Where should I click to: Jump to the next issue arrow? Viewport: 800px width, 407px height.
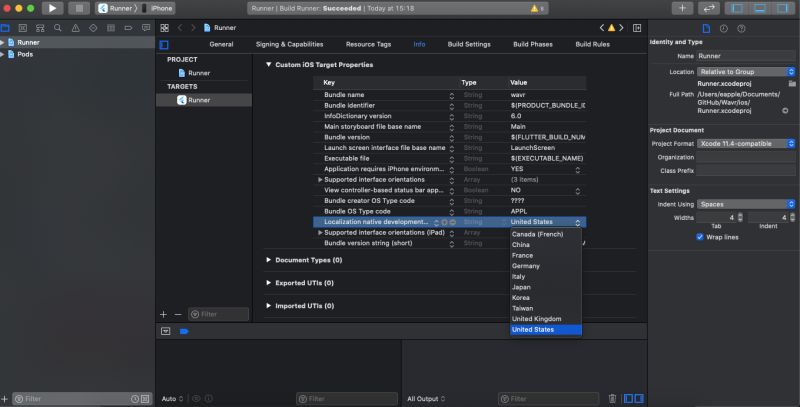[621, 28]
